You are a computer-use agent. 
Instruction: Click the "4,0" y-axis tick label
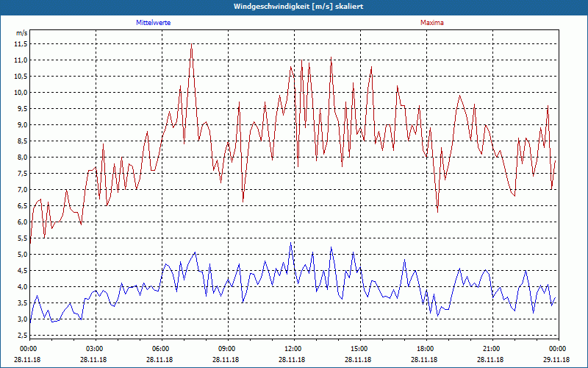click(x=23, y=286)
